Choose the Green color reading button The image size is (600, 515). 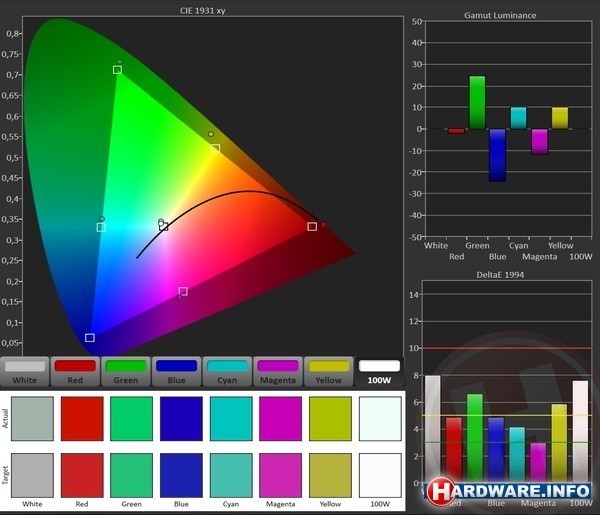125,371
